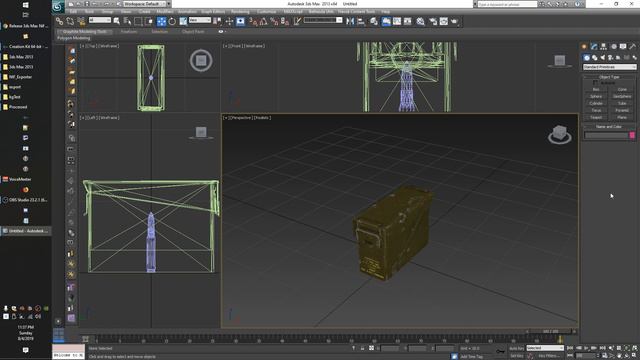640x360 pixels.
Task: Click the Key Filters button
Action: [548, 356]
